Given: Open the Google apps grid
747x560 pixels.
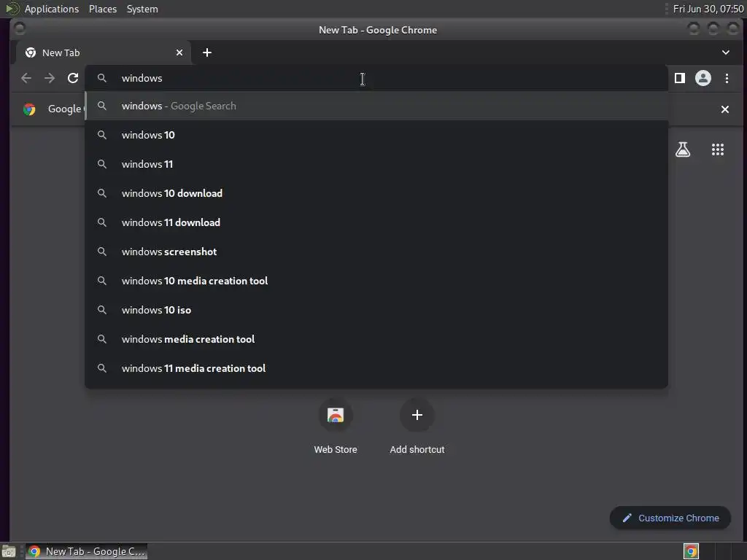Looking at the screenshot, I should click(718, 149).
